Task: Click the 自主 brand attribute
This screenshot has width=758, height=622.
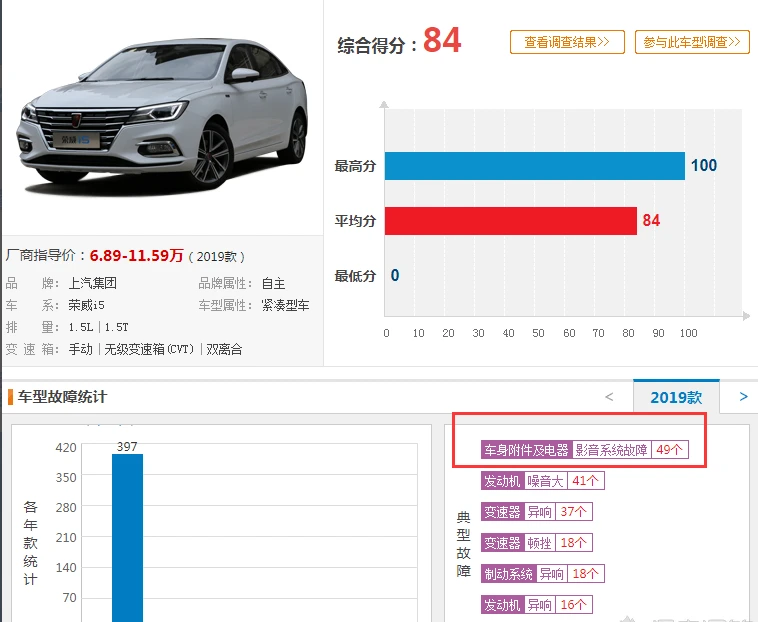Action: (273, 283)
